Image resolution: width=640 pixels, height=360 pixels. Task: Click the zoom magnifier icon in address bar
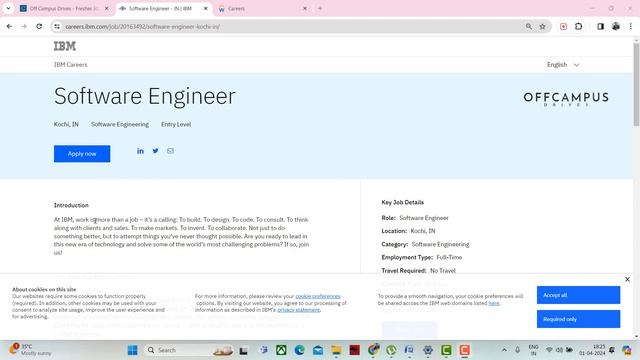click(529, 27)
